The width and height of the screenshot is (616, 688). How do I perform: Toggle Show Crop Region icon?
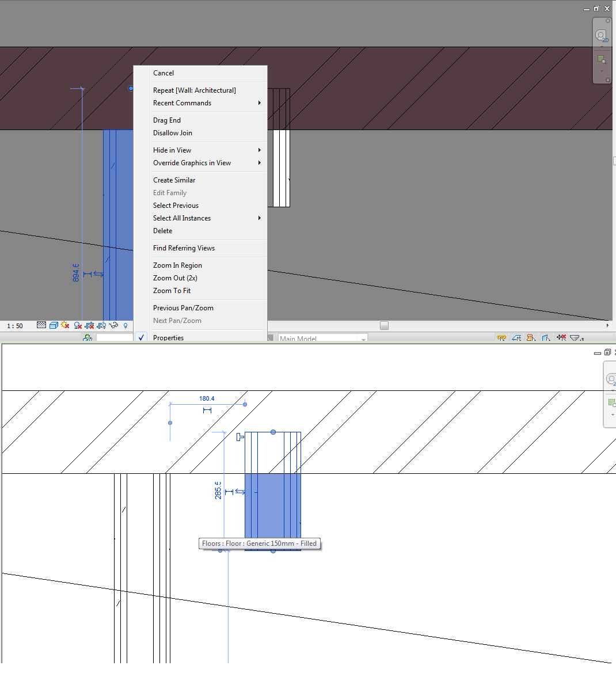coord(102,325)
